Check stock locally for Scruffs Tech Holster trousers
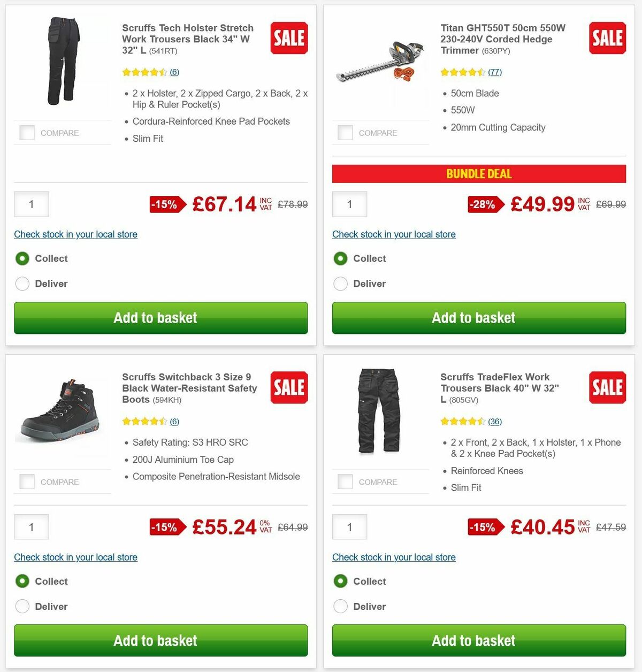642x672 pixels. click(75, 234)
